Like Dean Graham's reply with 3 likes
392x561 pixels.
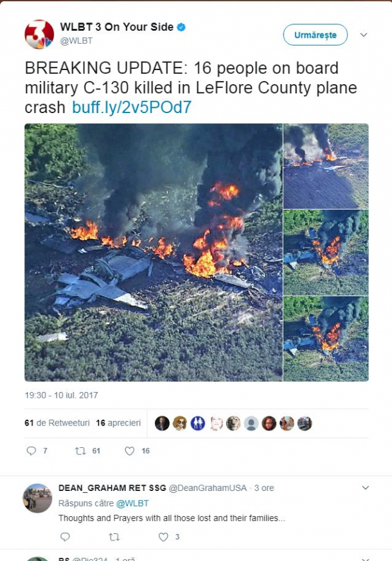[163, 537]
